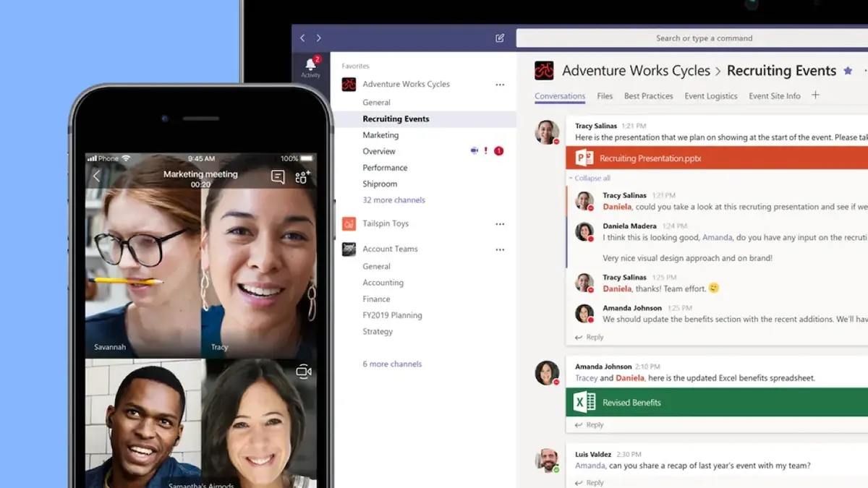This screenshot has height=488, width=868.
Task: Click the Amanda mention in Luis's message
Action: click(590, 466)
